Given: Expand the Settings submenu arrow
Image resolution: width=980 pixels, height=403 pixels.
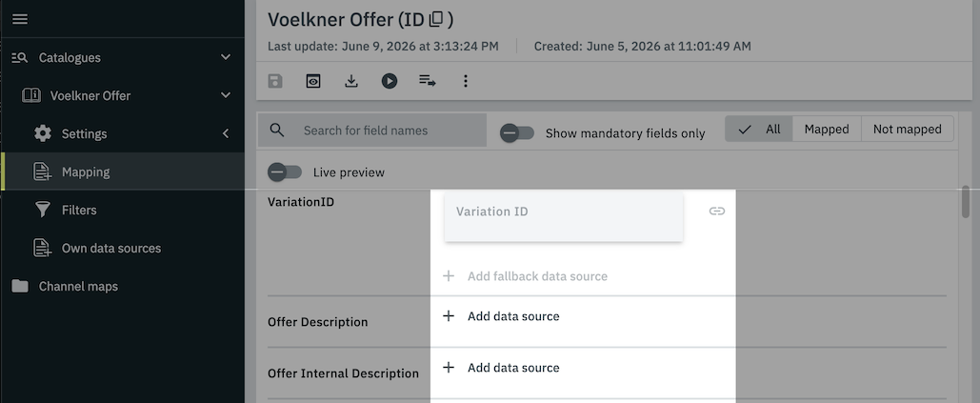Looking at the screenshot, I should click(227, 133).
